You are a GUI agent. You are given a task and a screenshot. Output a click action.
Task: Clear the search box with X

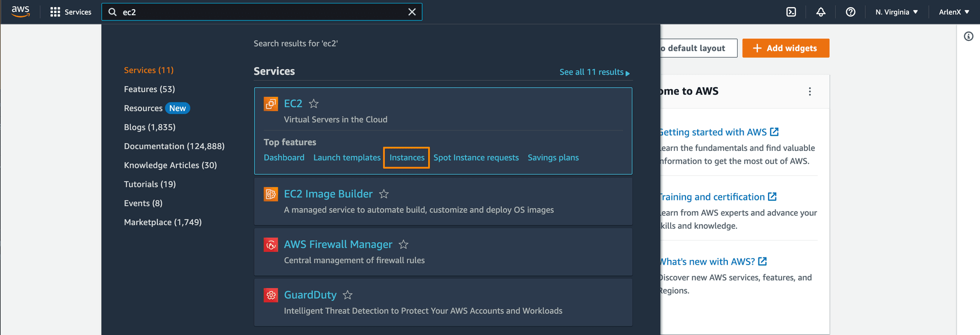[412, 12]
